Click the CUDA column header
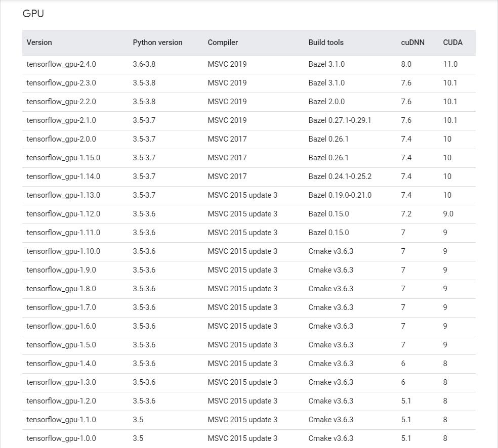 pyautogui.click(x=452, y=42)
